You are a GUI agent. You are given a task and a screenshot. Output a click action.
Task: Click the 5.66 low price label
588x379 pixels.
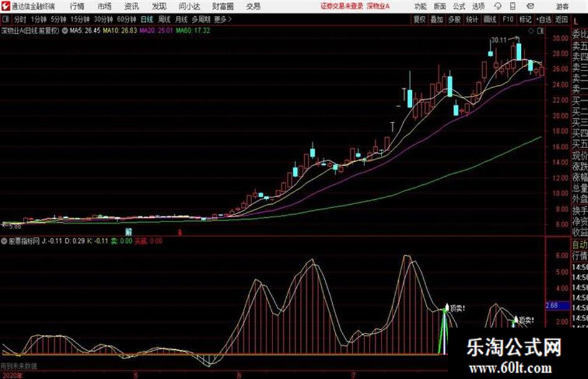coord(16,227)
